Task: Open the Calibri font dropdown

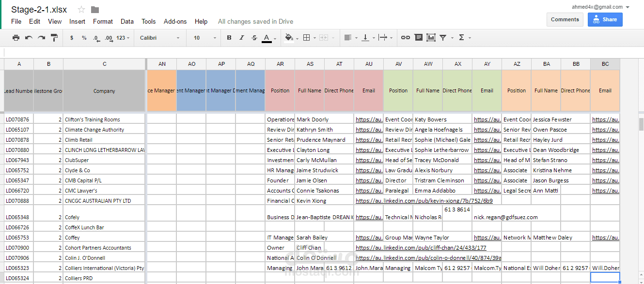Action: tap(160, 38)
